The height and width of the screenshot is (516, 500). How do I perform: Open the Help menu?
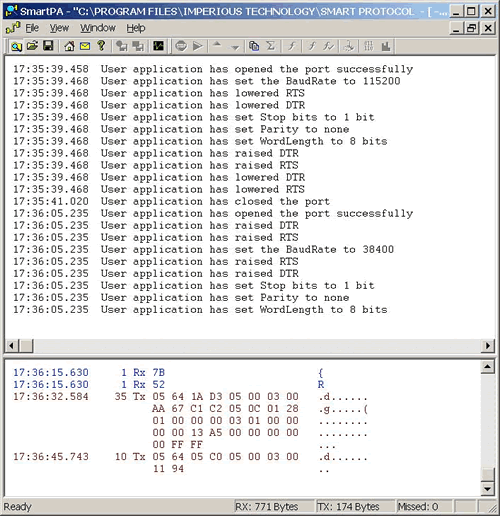coord(136,28)
